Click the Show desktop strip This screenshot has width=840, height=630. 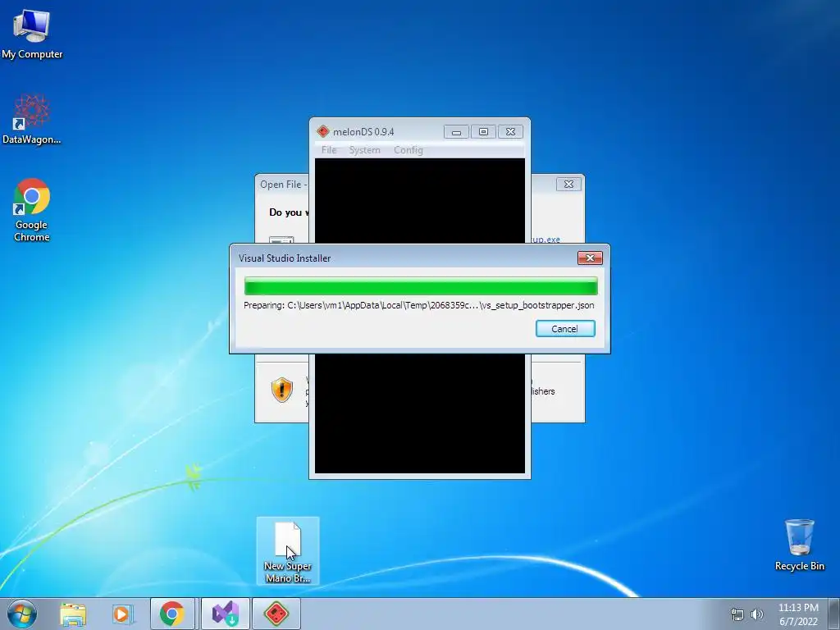(x=834, y=614)
